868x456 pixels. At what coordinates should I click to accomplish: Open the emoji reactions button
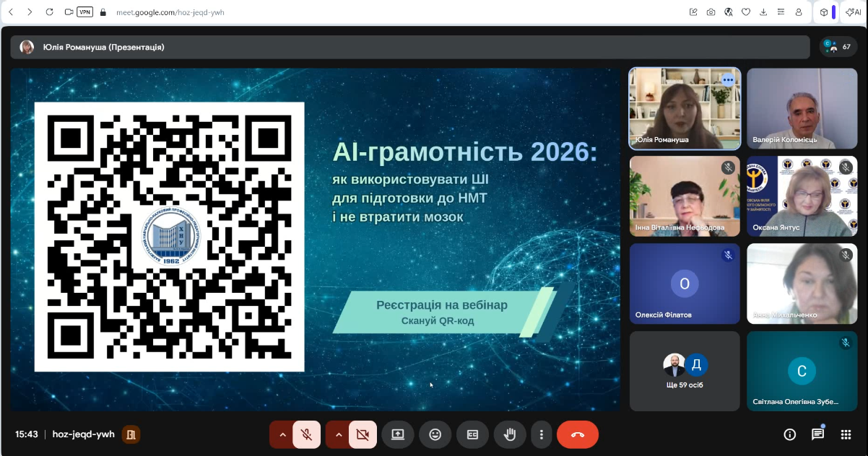[435, 434]
